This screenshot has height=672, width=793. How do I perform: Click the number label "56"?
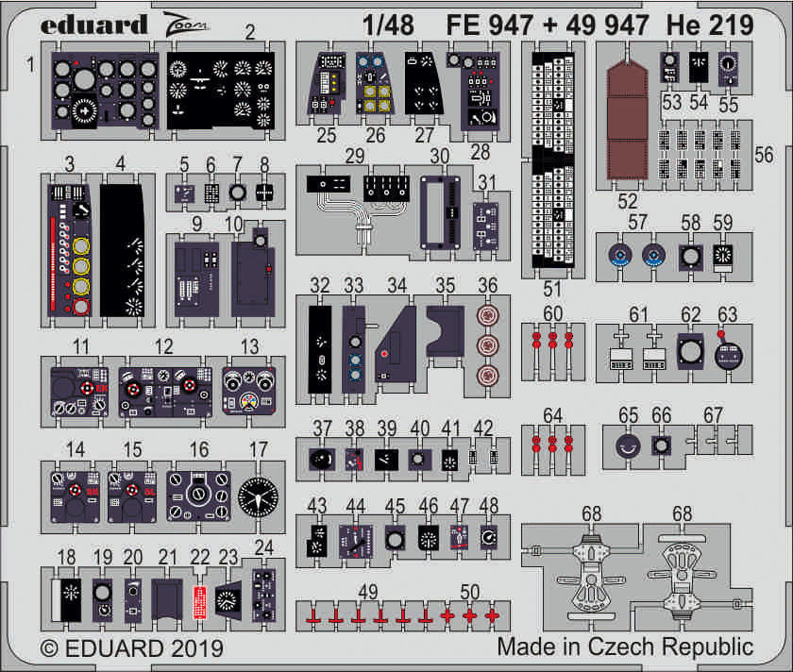[764, 155]
